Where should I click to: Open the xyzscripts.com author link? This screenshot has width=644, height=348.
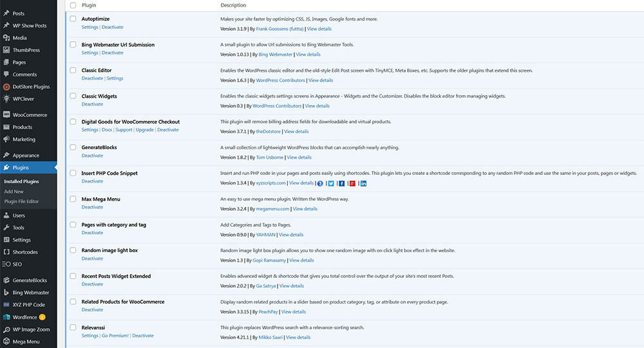(270, 183)
